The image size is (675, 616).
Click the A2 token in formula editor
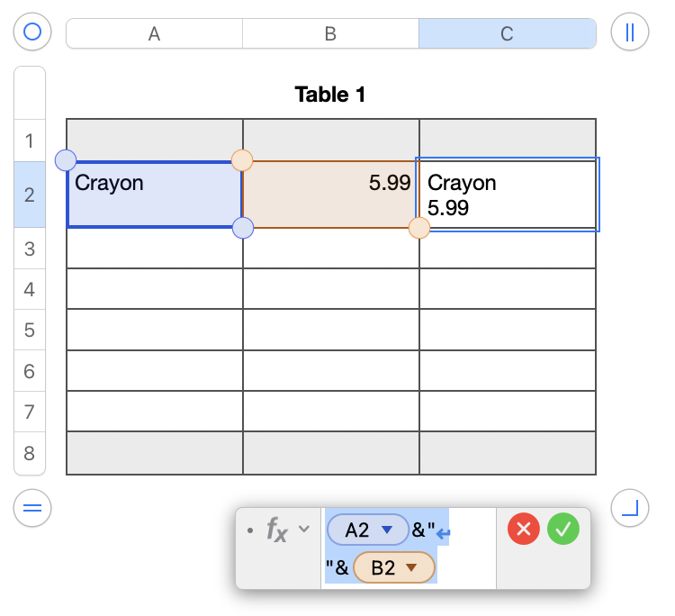pyautogui.click(x=357, y=530)
